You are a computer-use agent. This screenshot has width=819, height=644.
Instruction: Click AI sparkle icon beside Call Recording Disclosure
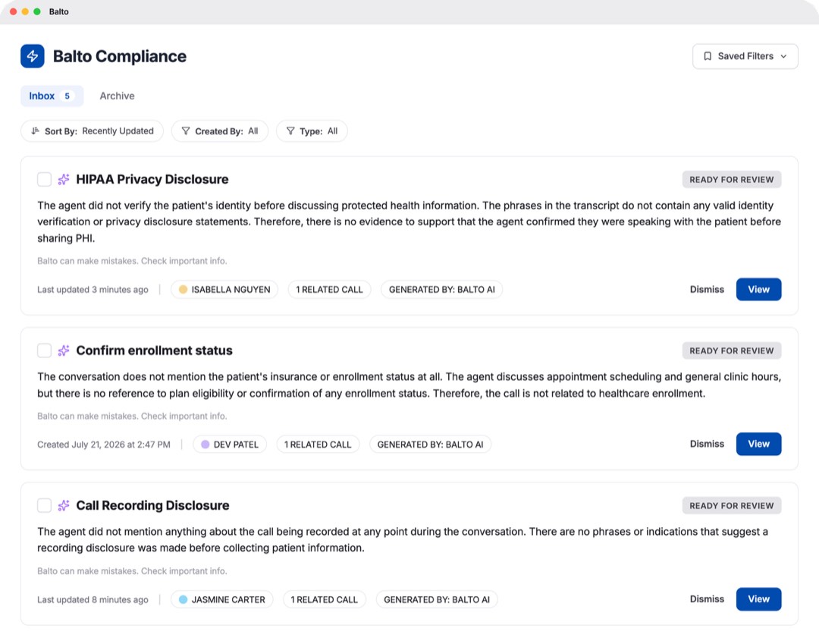pyautogui.click(x=64, y=505)
